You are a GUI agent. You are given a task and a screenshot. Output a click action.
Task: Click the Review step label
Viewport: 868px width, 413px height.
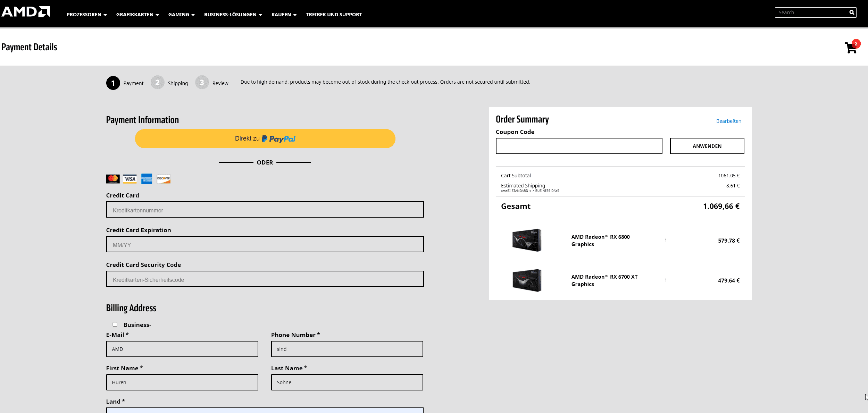[220, 83]
